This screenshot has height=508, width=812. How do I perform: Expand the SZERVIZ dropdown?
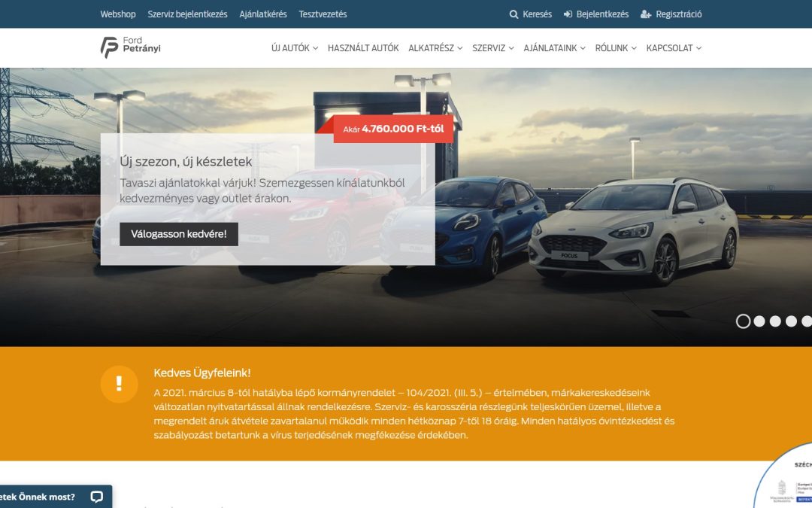[x=493, y=48]
